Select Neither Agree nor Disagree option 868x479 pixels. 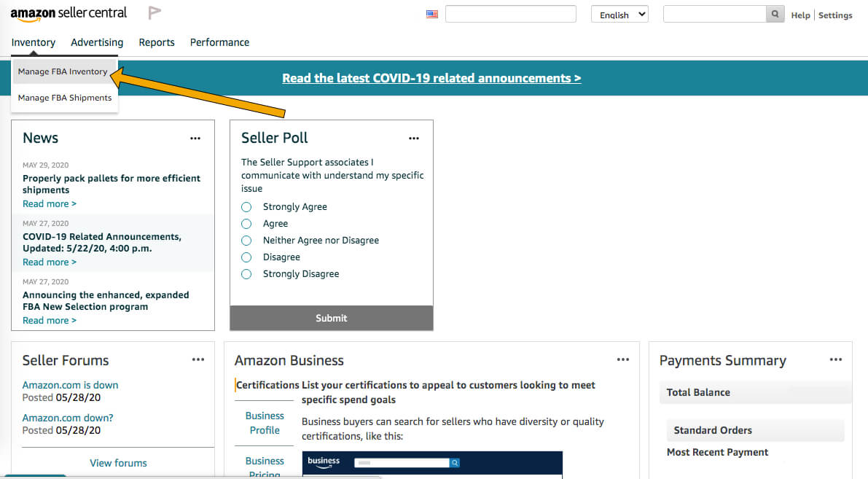[x=246, y=240]
